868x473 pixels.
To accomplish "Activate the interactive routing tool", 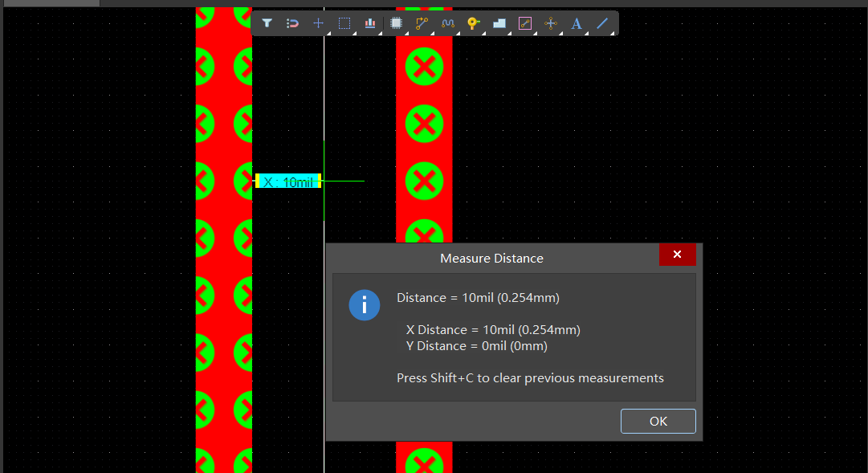I will pyautogui.click(x=422, y=23).
